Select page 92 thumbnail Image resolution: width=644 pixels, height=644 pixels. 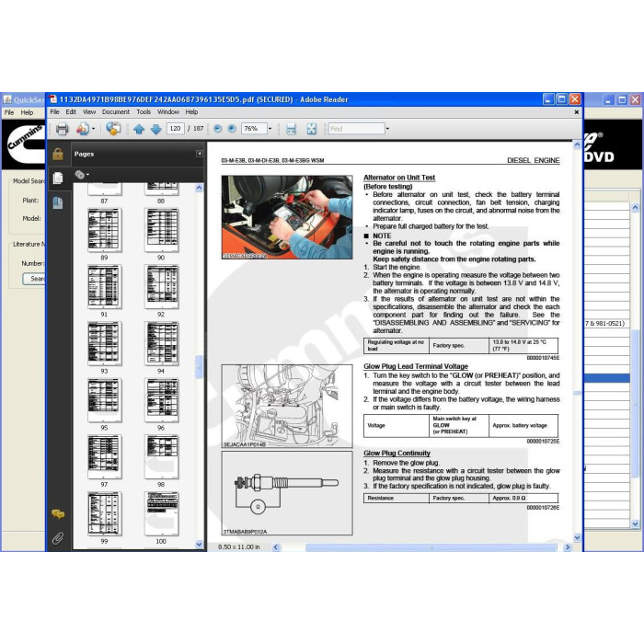161,287
